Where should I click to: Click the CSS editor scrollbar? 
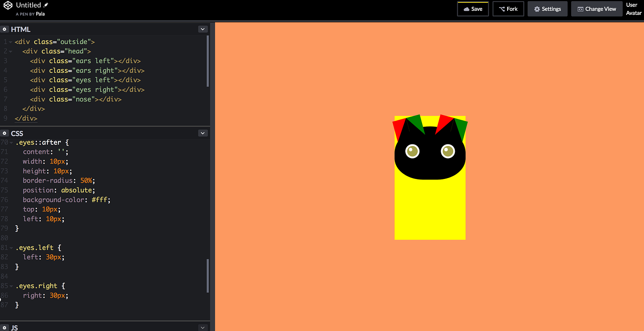(x=208, y=275)
